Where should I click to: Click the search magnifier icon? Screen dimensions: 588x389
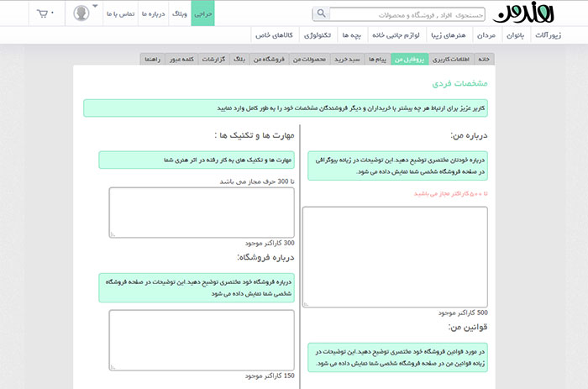(x=321, y=14)
